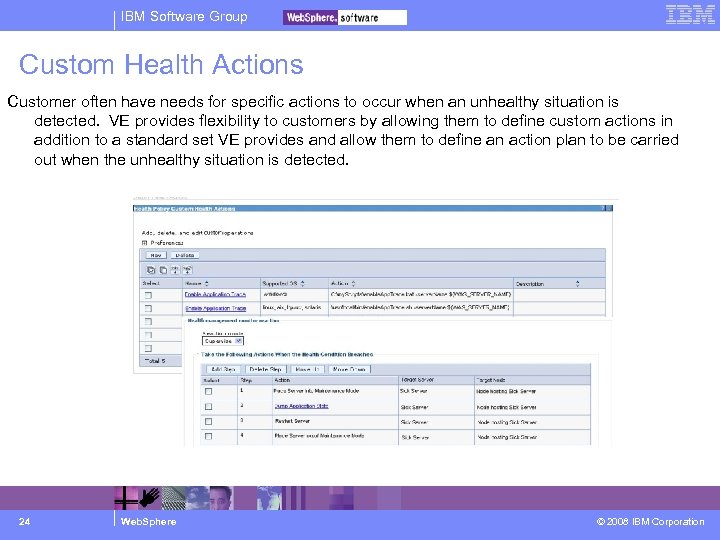
Task: Click the 'Custom Health Actions' slide title
Action: click(161, 64)
